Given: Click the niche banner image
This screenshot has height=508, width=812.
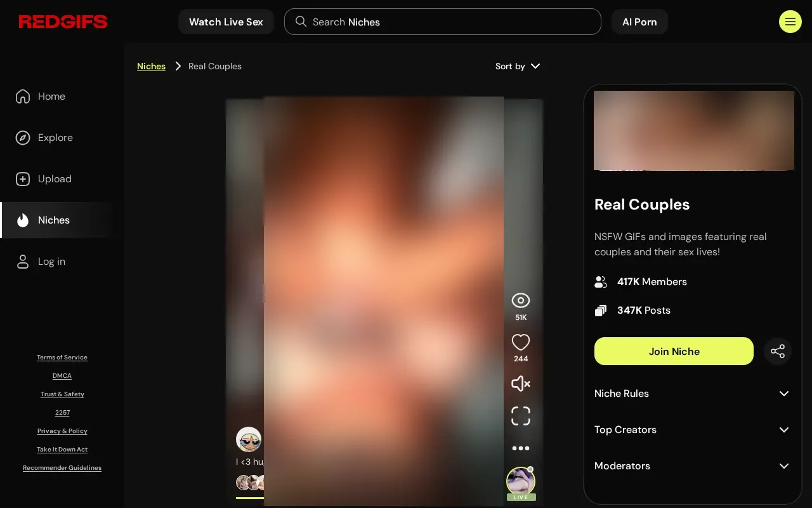Looking at the screenshot, I should pos(694,131).
